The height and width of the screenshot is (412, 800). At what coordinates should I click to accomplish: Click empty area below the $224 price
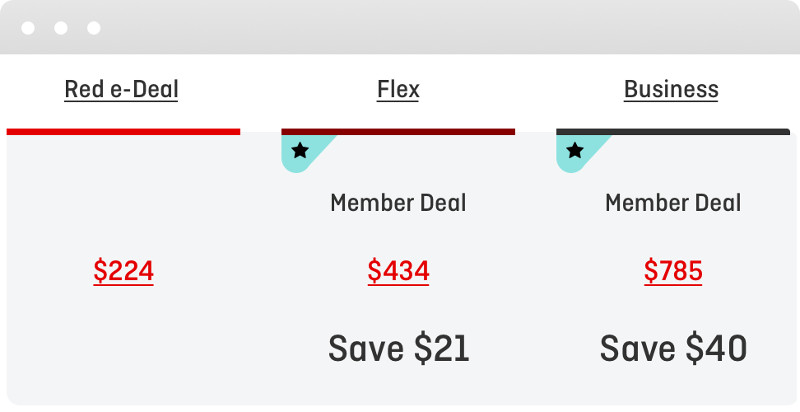123,347
